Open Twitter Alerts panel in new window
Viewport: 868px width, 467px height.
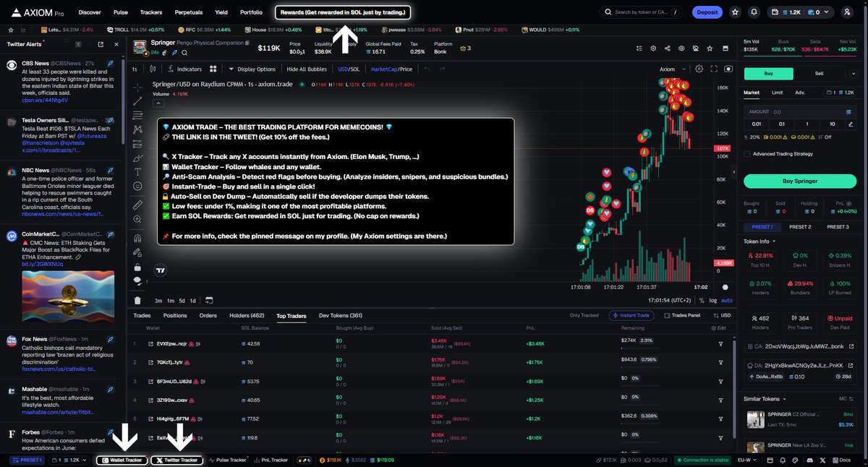tap(101, 45)
